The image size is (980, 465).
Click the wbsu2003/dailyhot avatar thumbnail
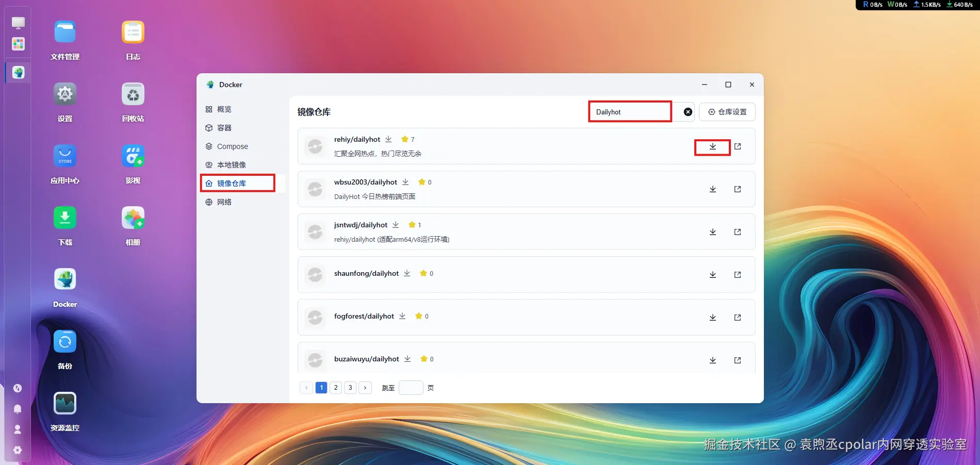tap(315, 189)
